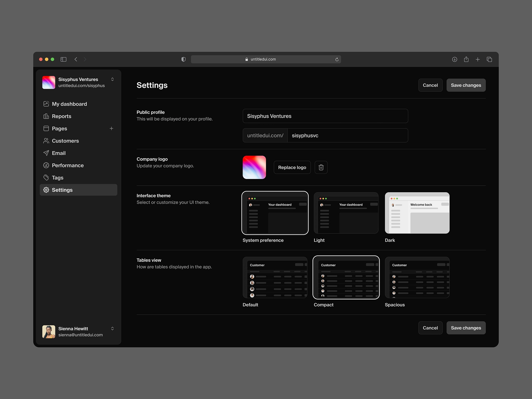
Task: Go back with browser back arrow
Action: (x=76, y=59)
